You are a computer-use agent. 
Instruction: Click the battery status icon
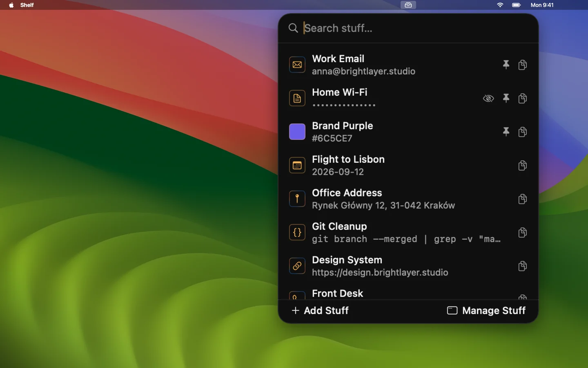click(516, 5)
